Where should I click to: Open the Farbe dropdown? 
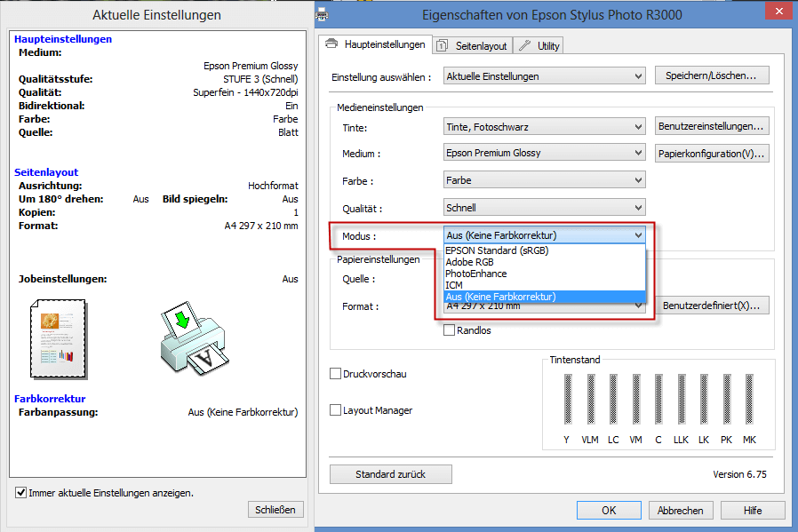[544, 180]
